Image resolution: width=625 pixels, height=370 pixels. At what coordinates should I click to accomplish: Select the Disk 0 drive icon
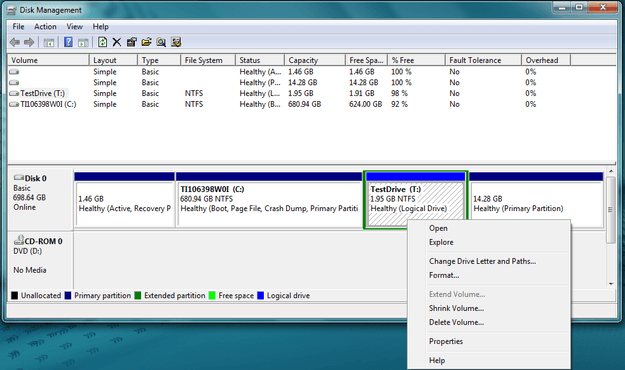click(x=18, y=177)
